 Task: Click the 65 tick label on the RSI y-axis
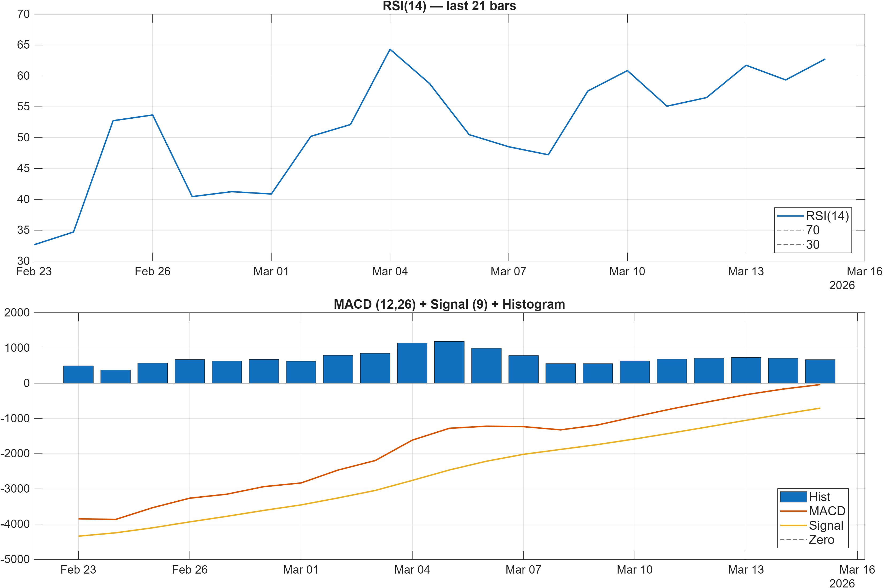pyautogui.click(x=23, y=45)
